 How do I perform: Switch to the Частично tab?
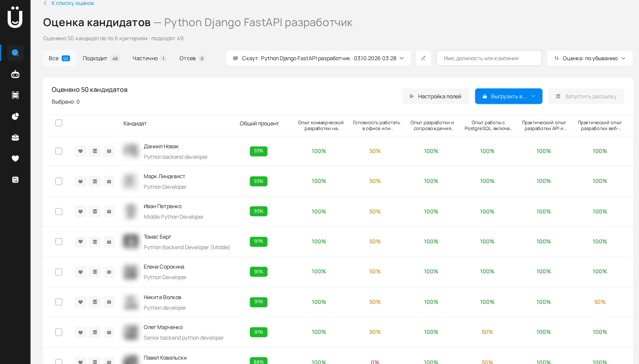pos(149,58)
